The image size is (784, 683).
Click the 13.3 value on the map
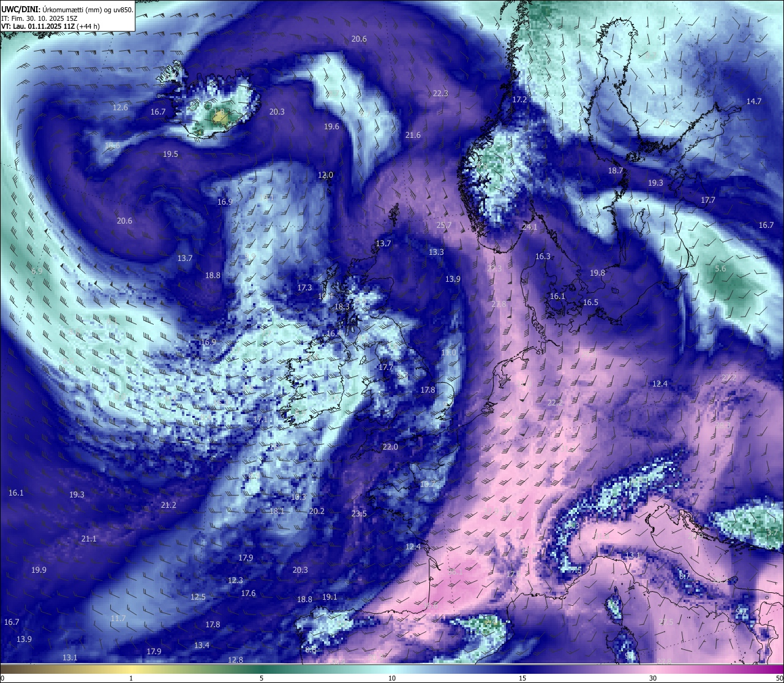pos(436,252)
